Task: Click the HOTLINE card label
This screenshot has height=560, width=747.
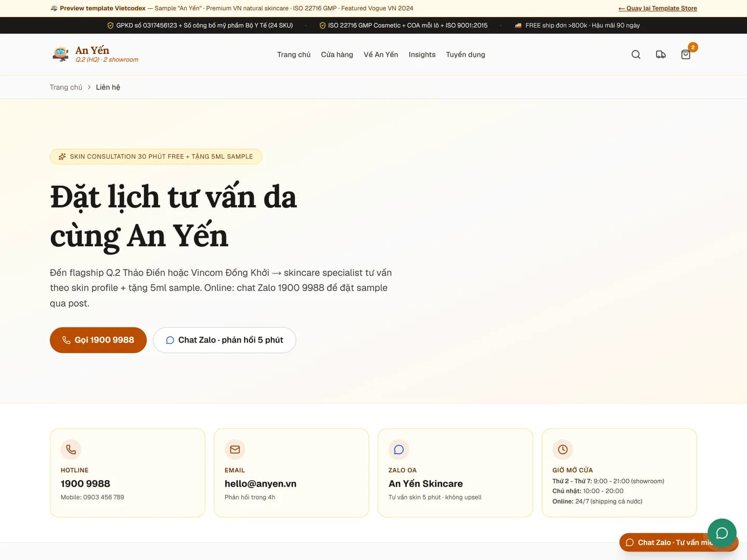Action: (x=75, y=470)
